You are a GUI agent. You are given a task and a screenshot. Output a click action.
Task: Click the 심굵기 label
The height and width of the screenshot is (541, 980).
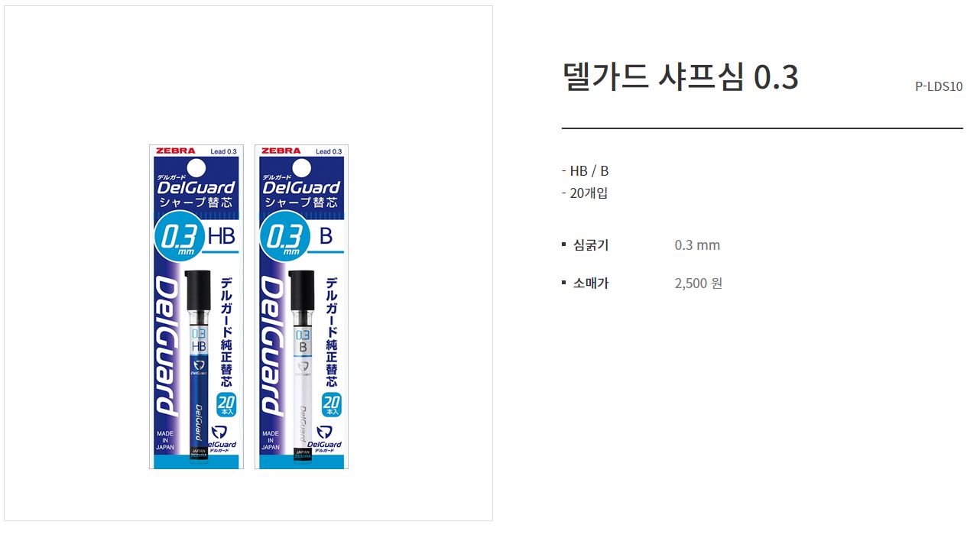(x=591, y=245)
